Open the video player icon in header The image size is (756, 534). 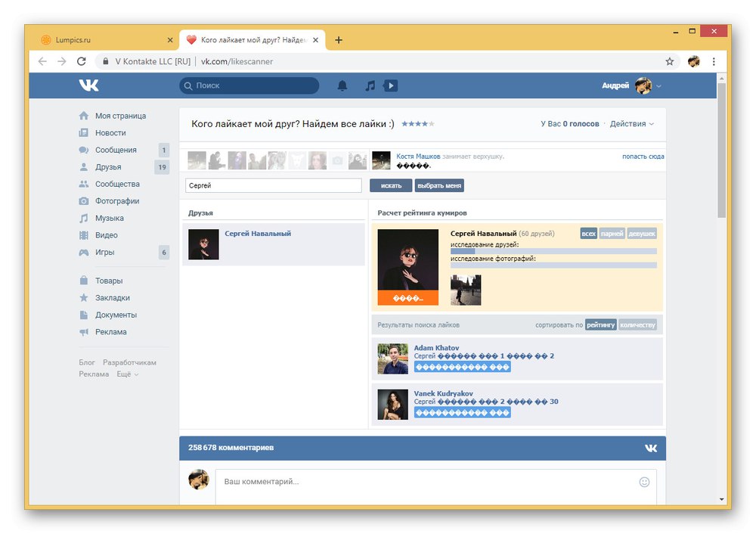(x=391, y=86)
